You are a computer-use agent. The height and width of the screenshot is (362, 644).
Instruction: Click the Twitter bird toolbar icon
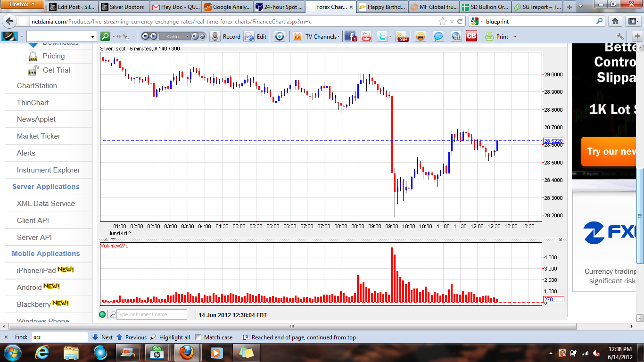point(382,36)
